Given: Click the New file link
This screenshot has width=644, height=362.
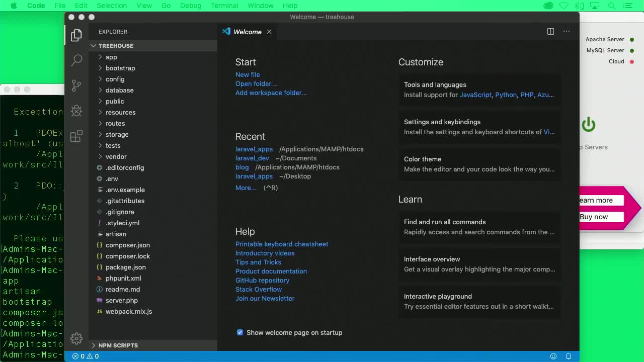Looking at the screenshot, I should [x=248, y=74].
